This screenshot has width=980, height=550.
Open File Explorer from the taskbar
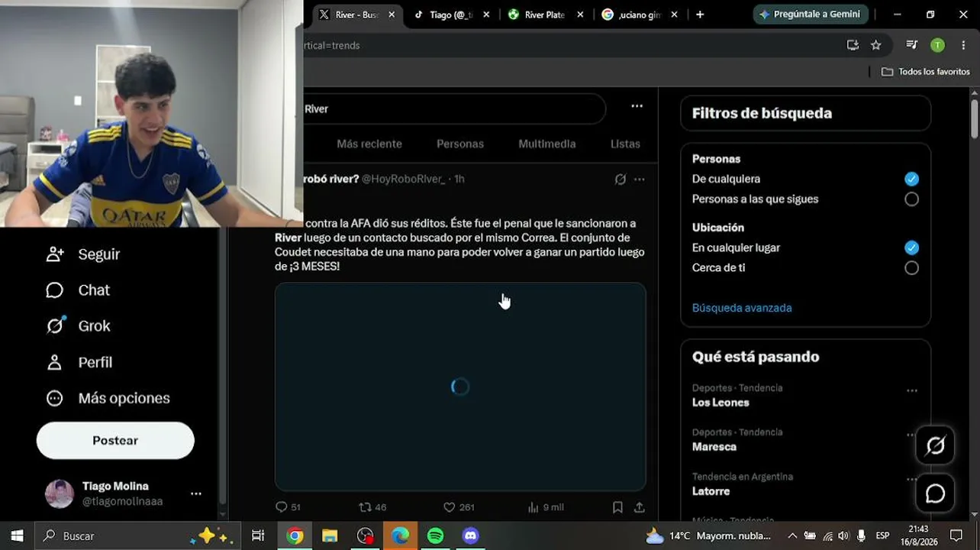tap(330, 536)
